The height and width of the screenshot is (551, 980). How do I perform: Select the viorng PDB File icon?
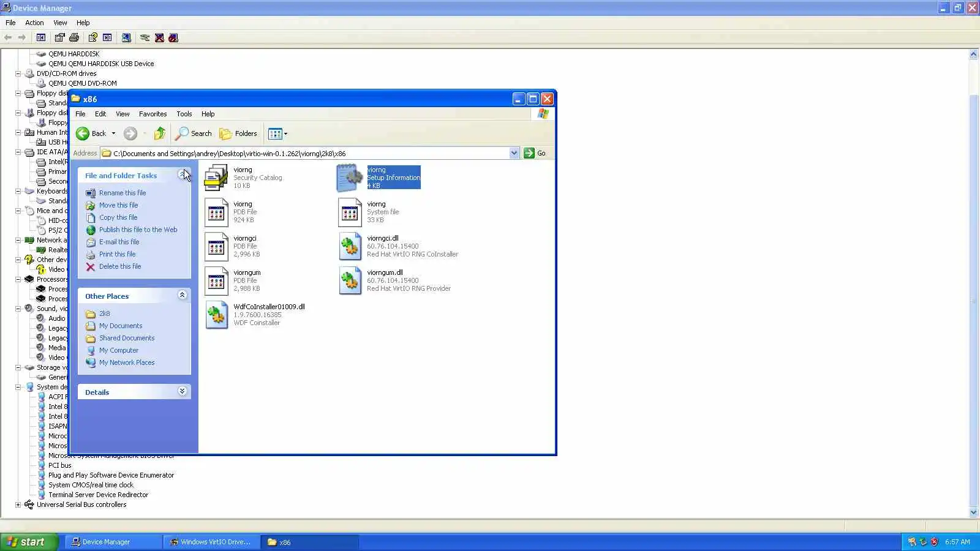click(216, 212)
